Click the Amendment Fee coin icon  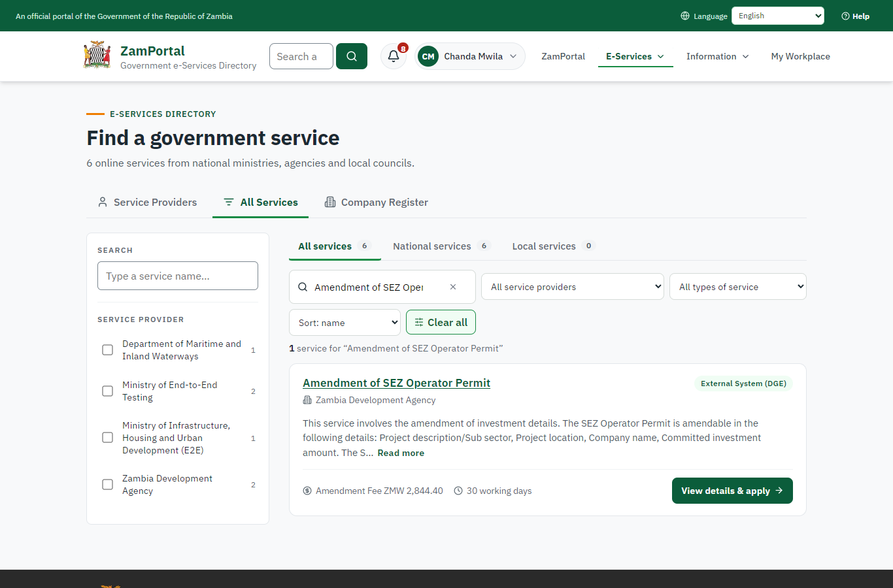pyautogui.click(x=307, y=491)
